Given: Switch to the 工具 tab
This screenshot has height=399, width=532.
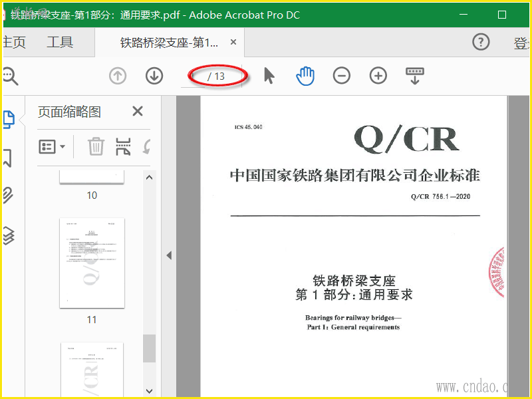Looking at the screenshot, I should tap(60, 43).
